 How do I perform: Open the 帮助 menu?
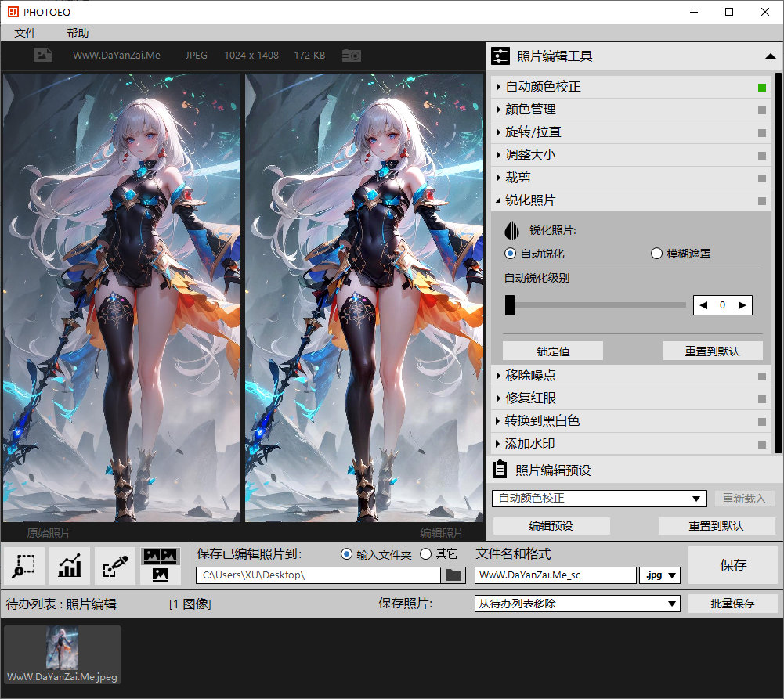pos(78,33)
